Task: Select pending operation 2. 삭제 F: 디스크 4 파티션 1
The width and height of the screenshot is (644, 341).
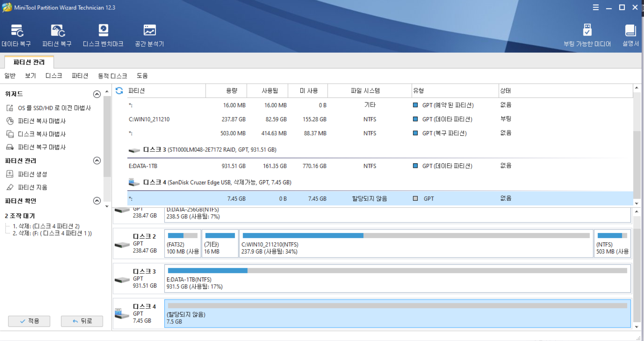Action: tap(52, 233)
